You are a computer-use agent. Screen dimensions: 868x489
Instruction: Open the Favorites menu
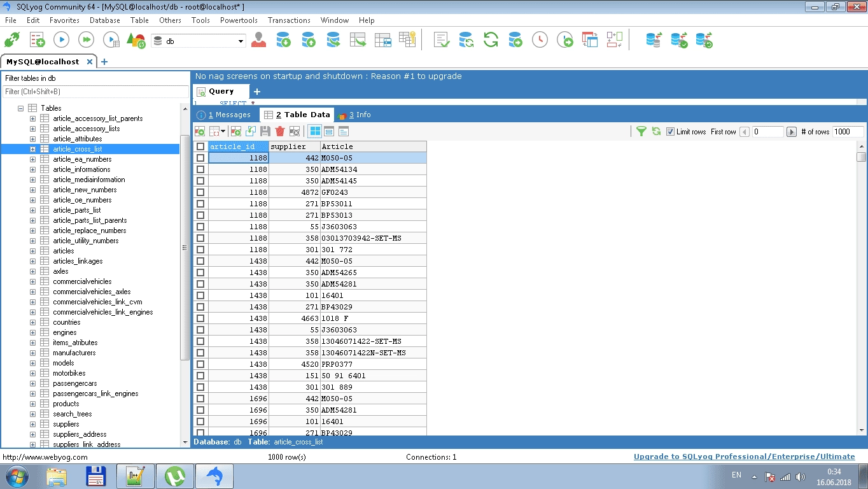[64, 20]
